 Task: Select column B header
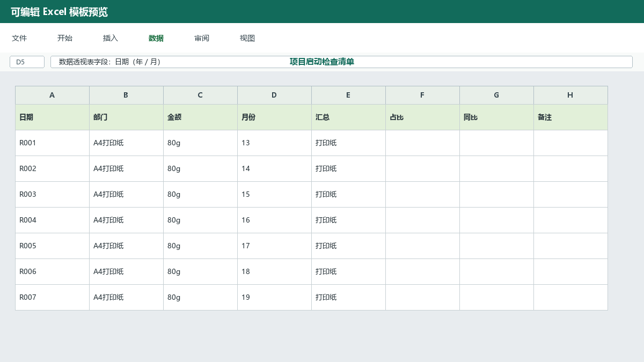click(126, 95)
